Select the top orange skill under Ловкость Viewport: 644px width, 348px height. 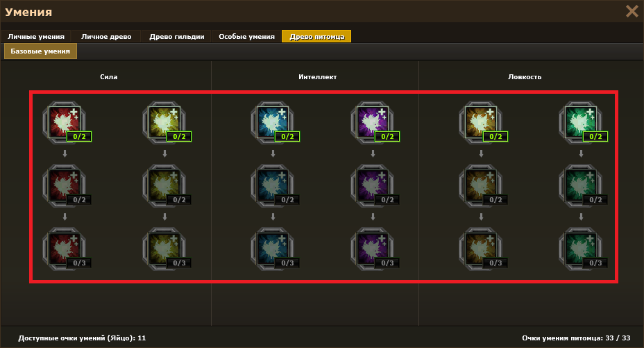coord(481,122)
